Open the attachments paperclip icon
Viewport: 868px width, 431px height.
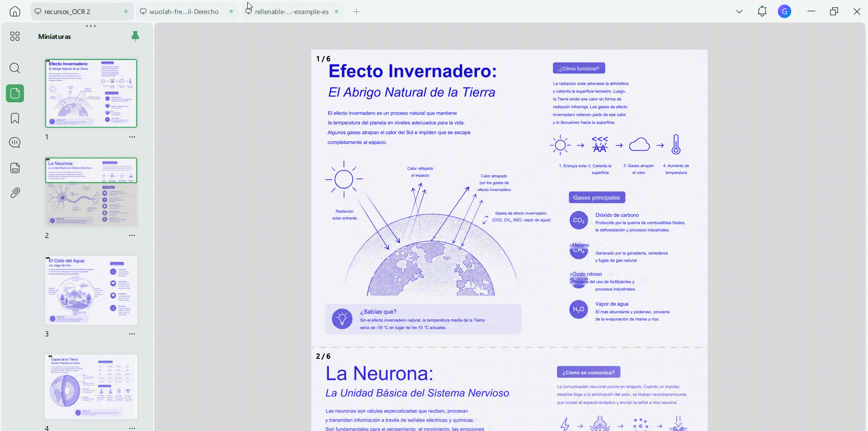tap(15, 193)
